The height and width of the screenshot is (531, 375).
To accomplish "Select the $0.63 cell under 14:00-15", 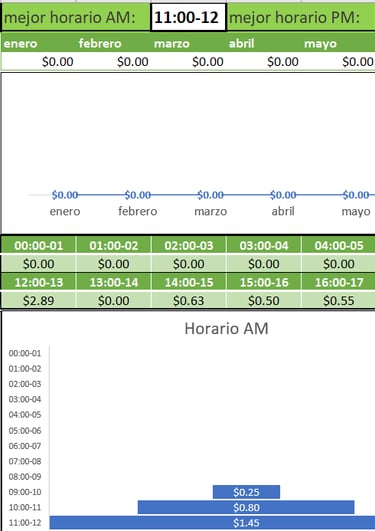I will point(189,300).
